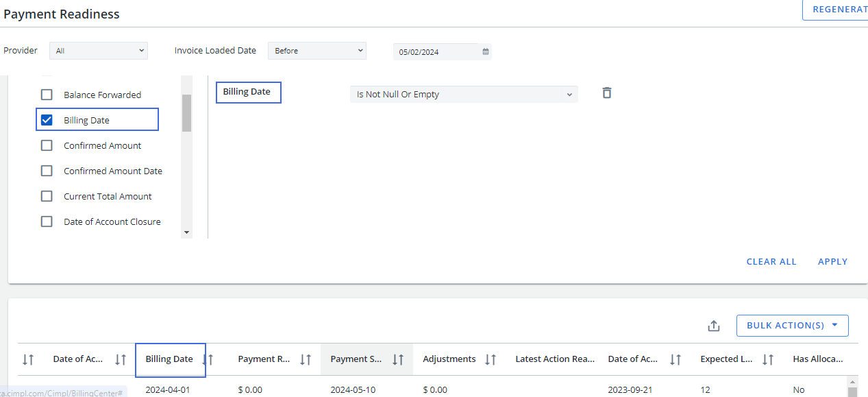Enable the Balance Forwarded checkbox
The width and height of the screenshot is (868, 397).
(47, 95)
